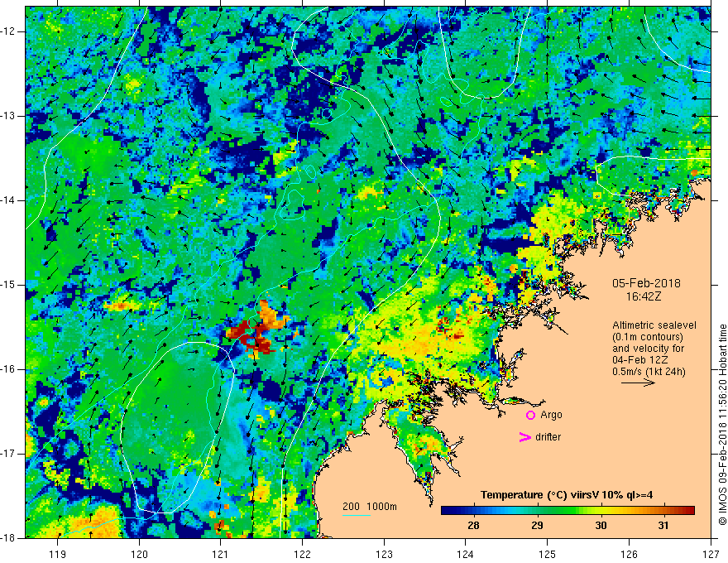Click the "05-Feb-2018" date label
The width and height of the screenshot is (728, 563).
pos(646,283)
